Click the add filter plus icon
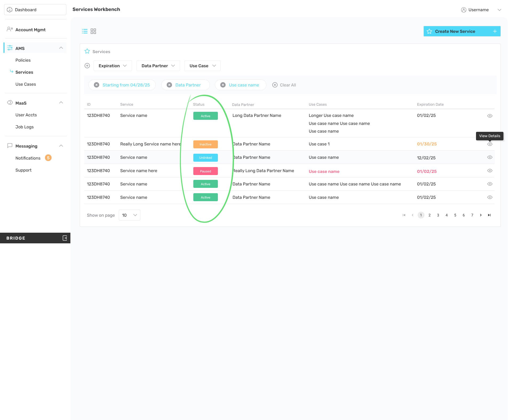The image size is (512, 420). pos(87,66)
